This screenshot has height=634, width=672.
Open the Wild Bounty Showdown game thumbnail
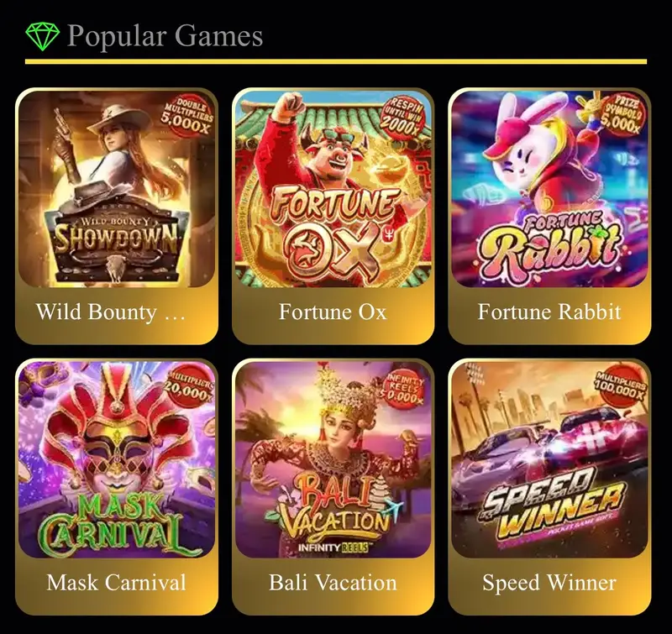point(117,189)
